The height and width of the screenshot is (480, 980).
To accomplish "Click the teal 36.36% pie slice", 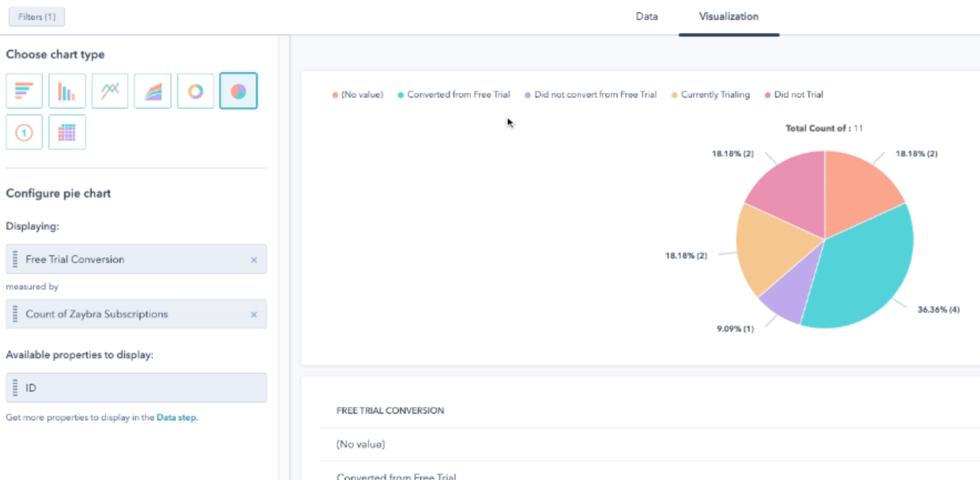I will point(865,266).
